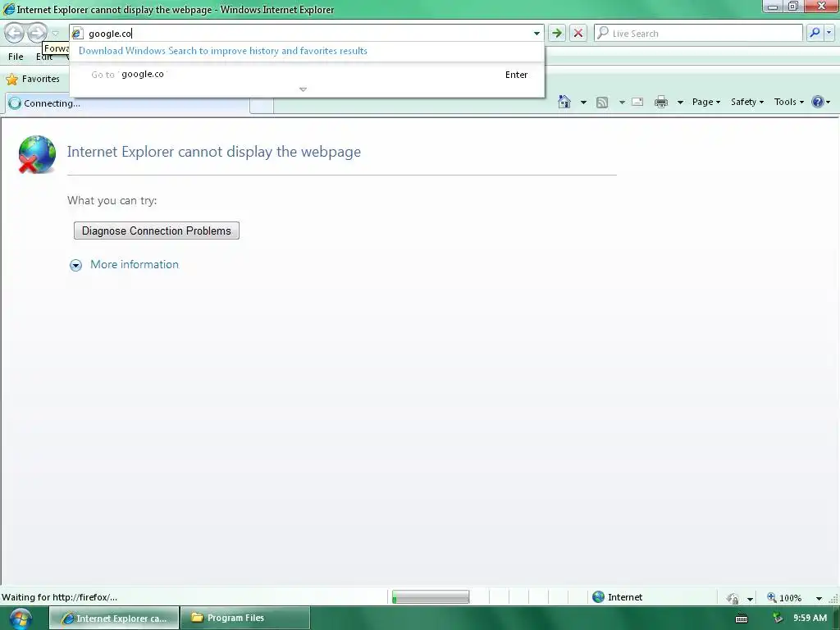Open the Edit menu
The width and height of the screenshot is (840, 630).
coord(44,57)
